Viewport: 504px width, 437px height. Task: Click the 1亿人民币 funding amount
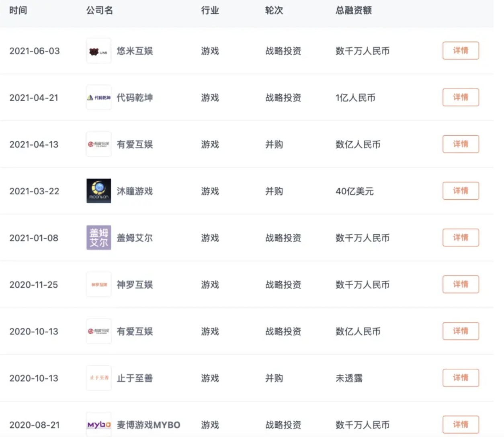pyautogui.click(x=355, y=98)
